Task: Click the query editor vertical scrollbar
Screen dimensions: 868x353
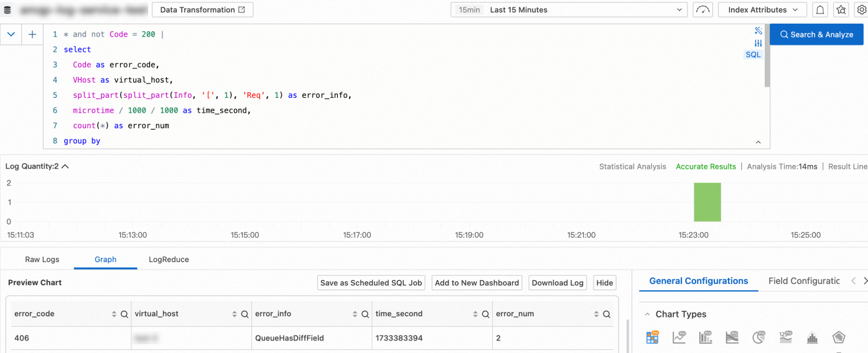Action: coord(767,56)
